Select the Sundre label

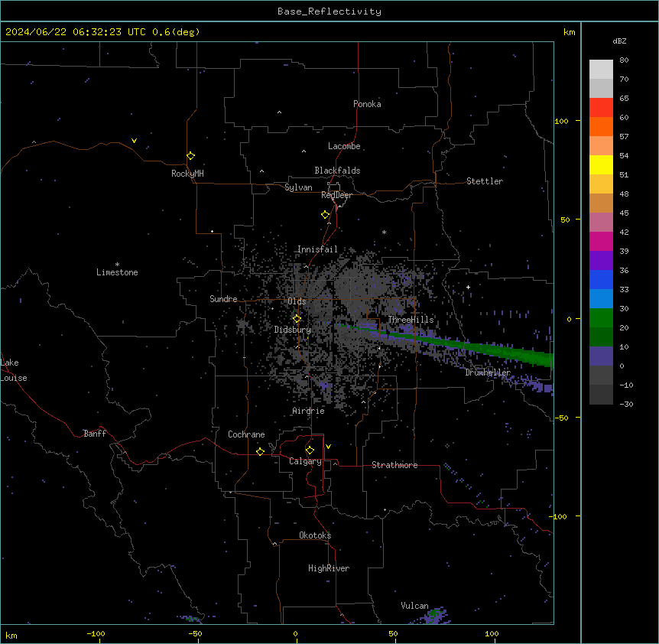coord(223,299)
